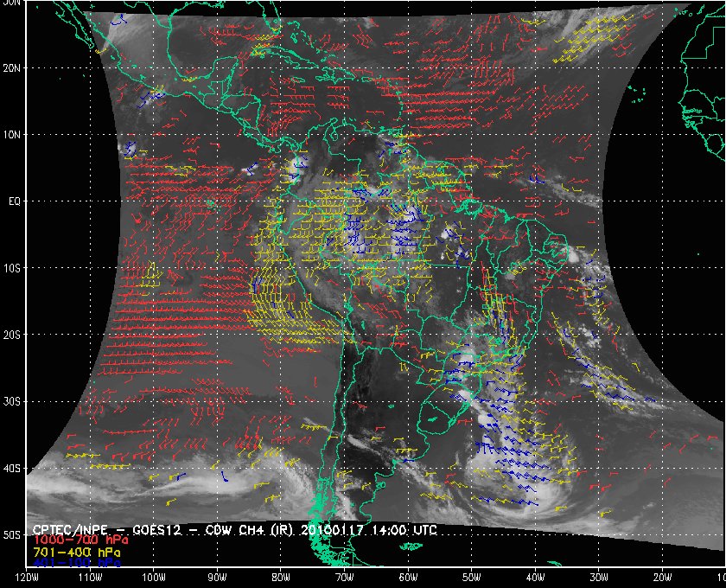This screenshot has width=726, height=588.
Task: Click the blue 401-100 hPa legend entry
Action: pyautogui.click(x=77, y=563)
